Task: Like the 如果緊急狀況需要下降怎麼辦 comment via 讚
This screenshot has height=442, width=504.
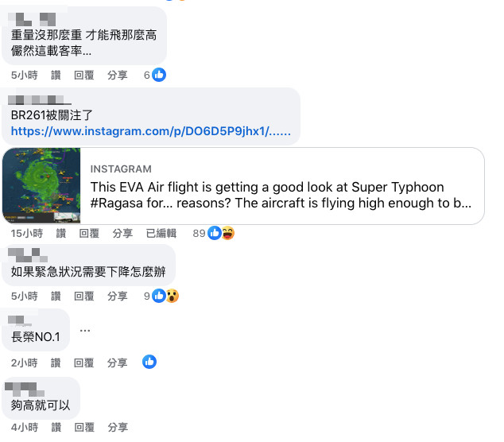Action: click(56, 296)
